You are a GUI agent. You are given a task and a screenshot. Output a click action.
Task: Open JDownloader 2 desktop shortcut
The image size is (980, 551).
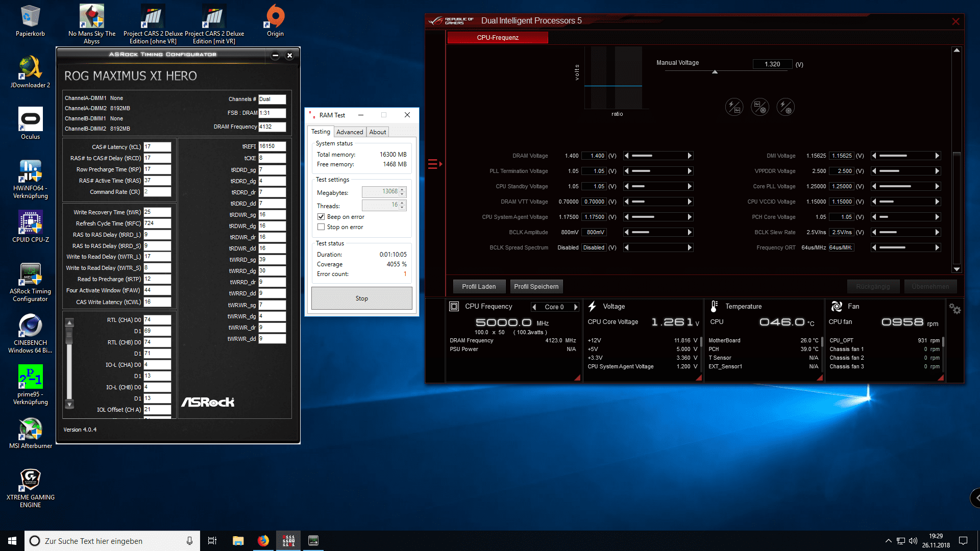(x=30, y=72)
